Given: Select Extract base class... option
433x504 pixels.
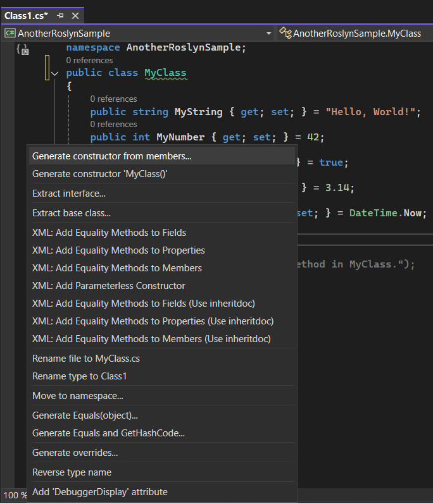Looking at the screenshot, I should 162,213.
